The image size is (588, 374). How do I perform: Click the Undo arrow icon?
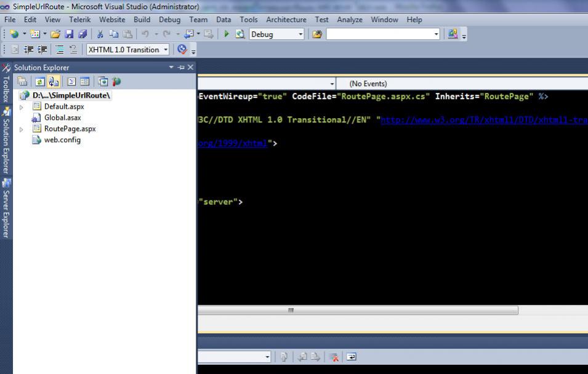click(x=145, y=34)
